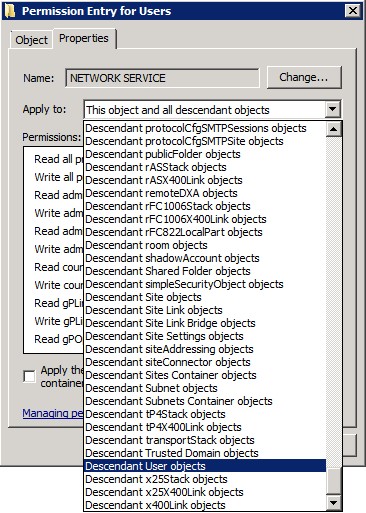The width and height of the screenshot is (366, 513).
Task: Click the NETWORK SERVICE name field
Action: pyautogui.click(x=162, y=78)
